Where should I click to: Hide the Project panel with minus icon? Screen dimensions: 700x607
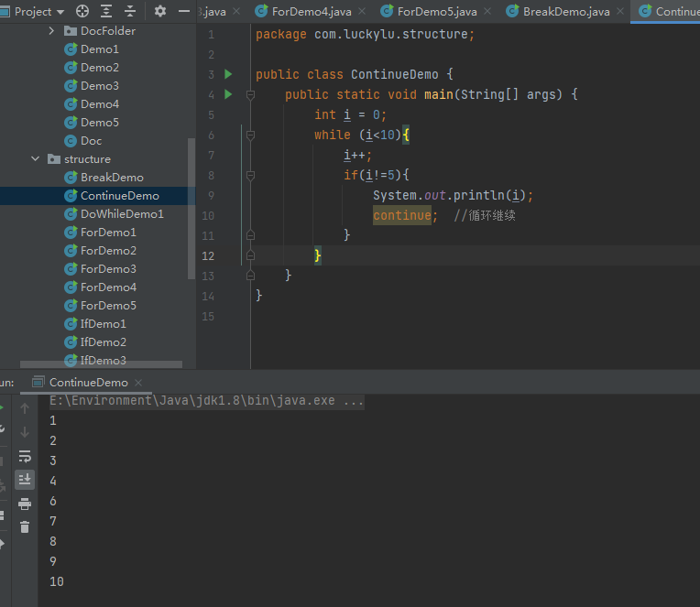click(x=184, y=11)
